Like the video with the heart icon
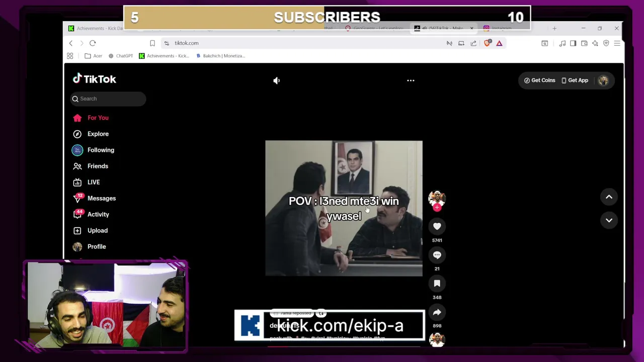This screenshot has width=644, height=362. click(437, 227)
